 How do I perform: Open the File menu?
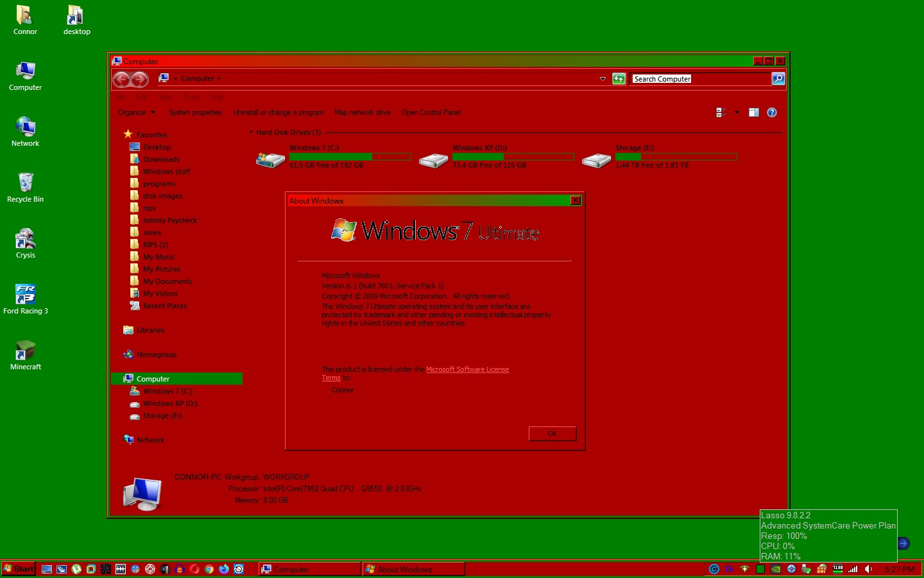pos(121,98)
